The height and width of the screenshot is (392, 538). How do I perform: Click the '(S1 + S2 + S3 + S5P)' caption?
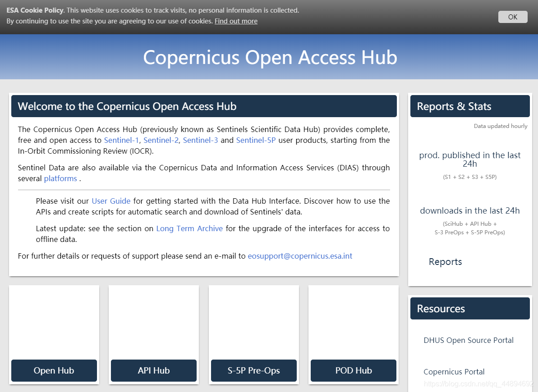pyautogui.click(x=470, y=177)
